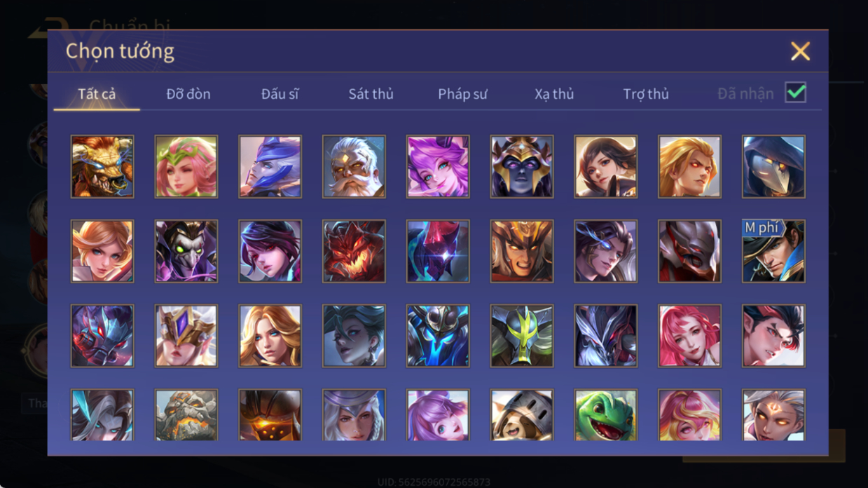
Task: Open the Đấu sĩ tab
Action: (x=280, y=94)
